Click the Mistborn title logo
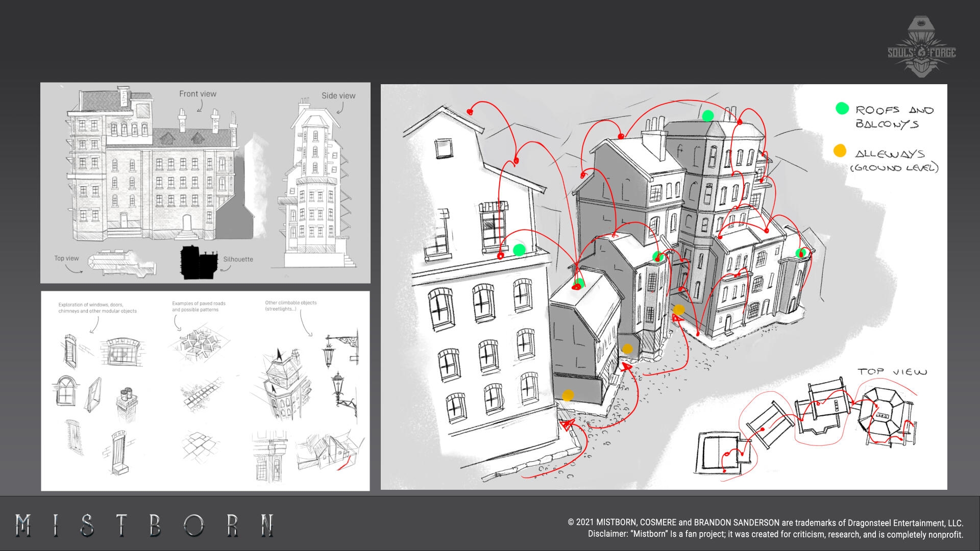The width and height of the screenshot is (980, 551). tap(144, 525)
